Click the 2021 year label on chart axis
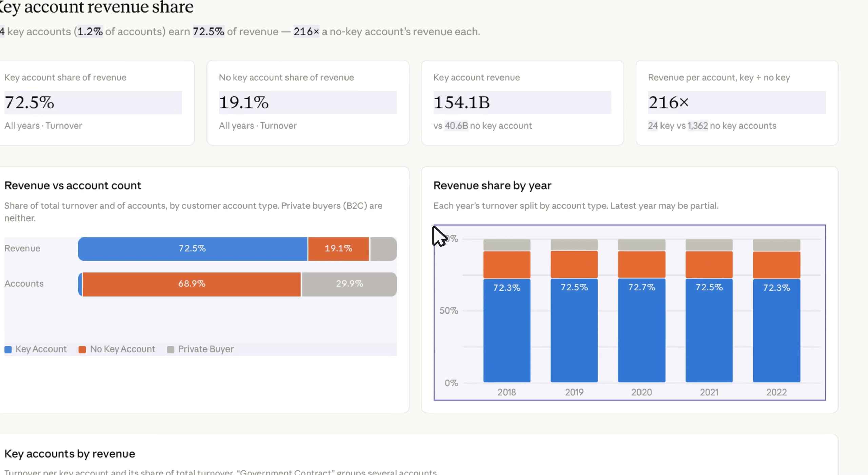 (x=709, y=393)
